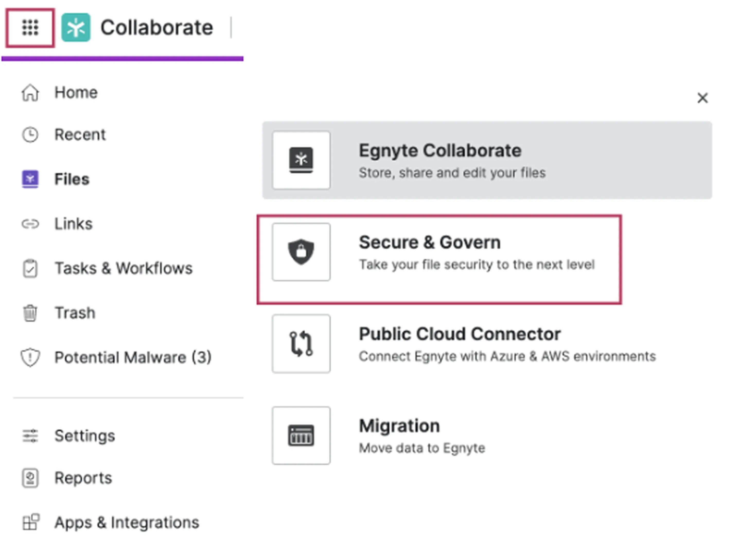Click the Collaborate header title
The width and height of the screenshot is (741, 560).
pos(156,28)
